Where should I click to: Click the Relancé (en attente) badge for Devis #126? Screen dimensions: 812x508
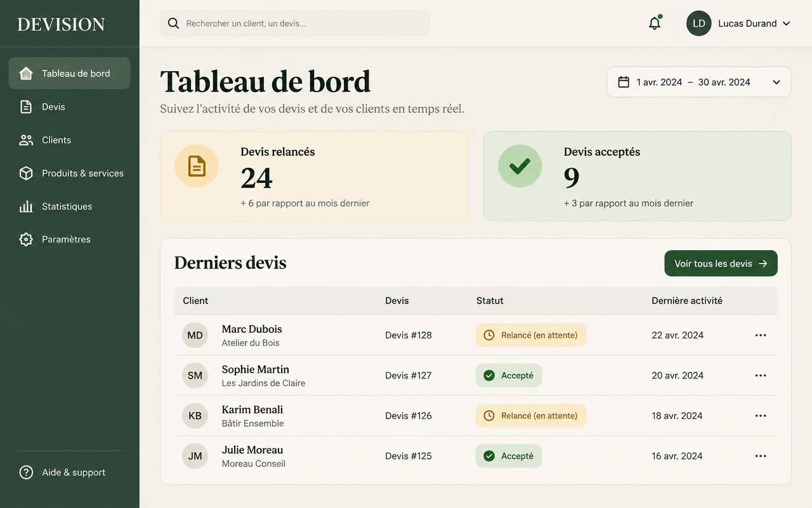click(x=531, y=416)
